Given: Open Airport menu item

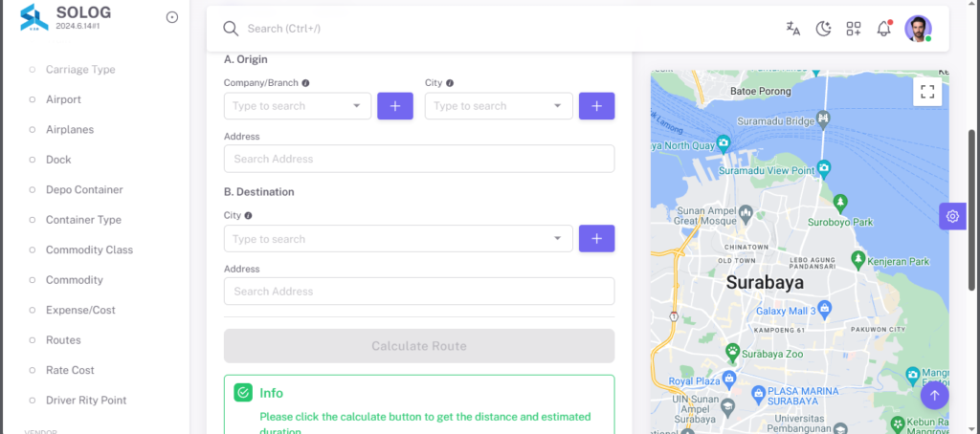Looking at the screenshot, I should 63,99.
